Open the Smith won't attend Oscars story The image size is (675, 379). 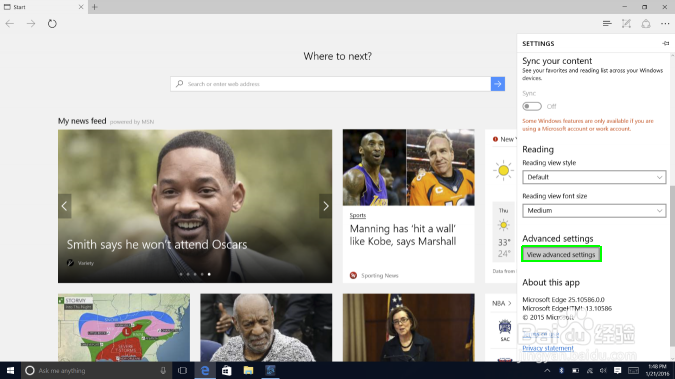[157, 245]
